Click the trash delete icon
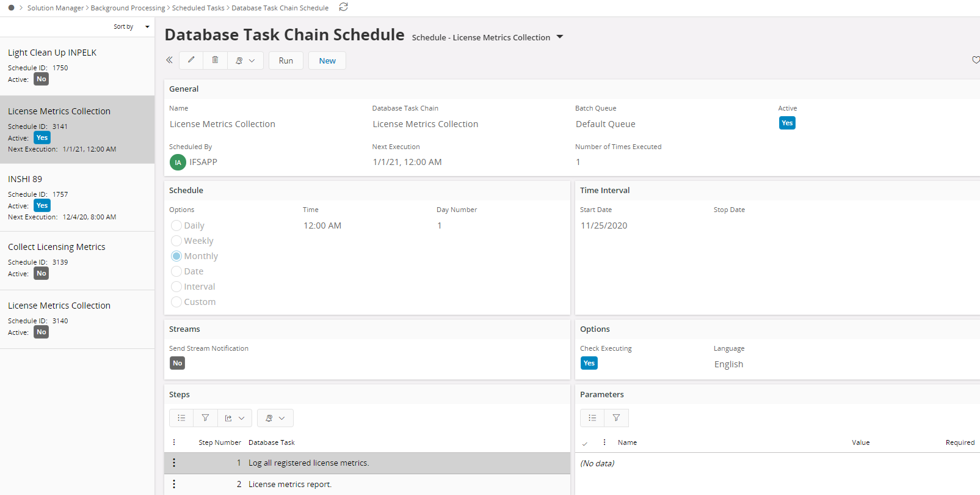This screenshot has width=980, height=495. pos(215,60)
